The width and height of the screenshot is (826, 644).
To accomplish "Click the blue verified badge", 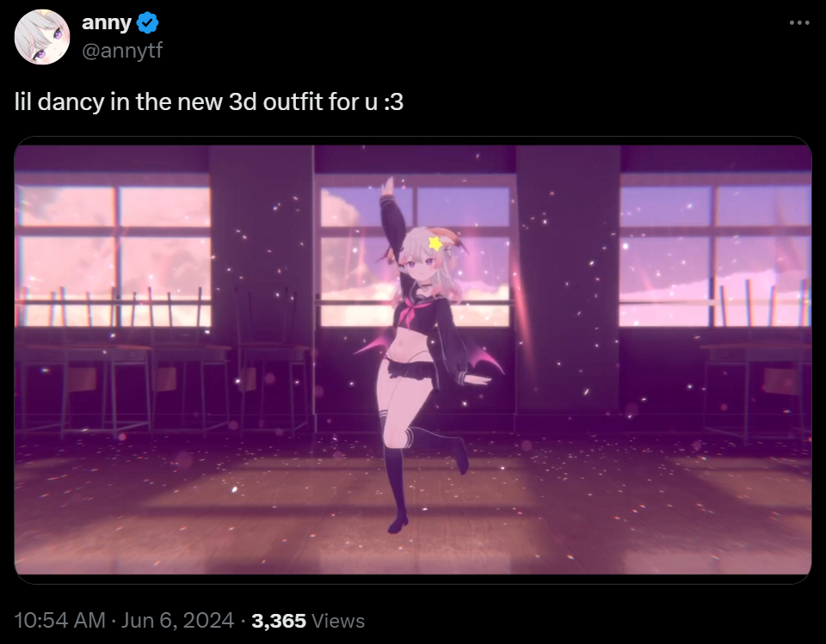I will [x=147, y=22].
